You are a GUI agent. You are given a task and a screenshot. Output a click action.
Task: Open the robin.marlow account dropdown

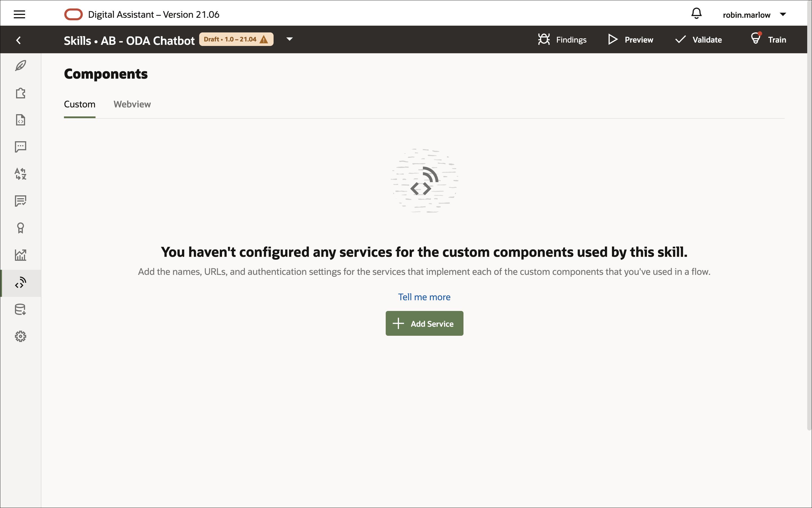pyautogui.click(x=754, y=14)
